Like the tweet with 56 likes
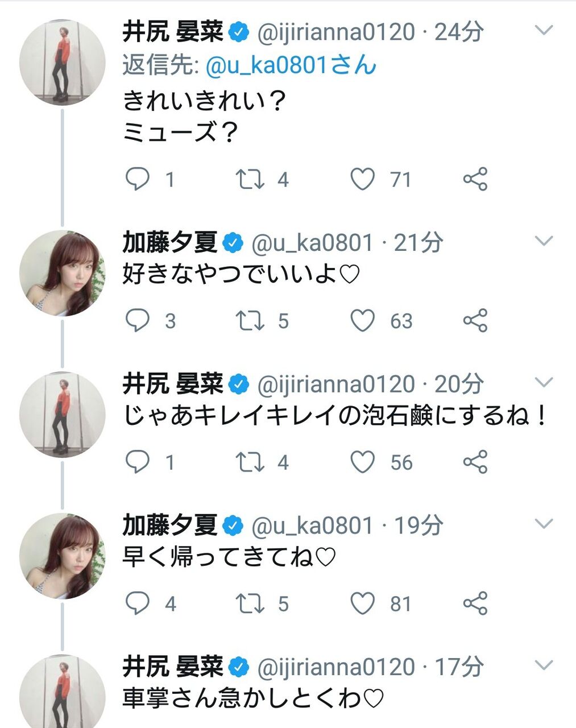This screenshot has height=728, width=576. point(362,462)
